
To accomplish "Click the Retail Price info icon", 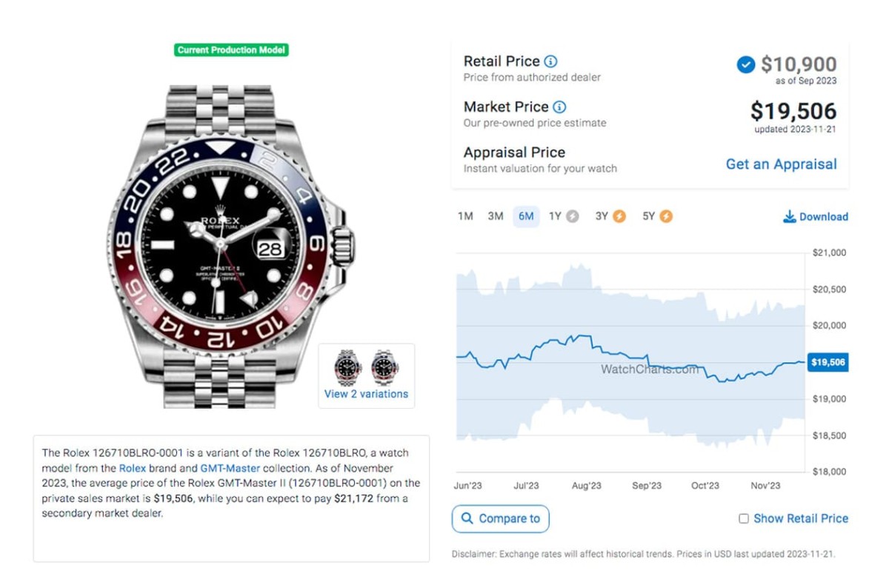I will coord(550,61).
